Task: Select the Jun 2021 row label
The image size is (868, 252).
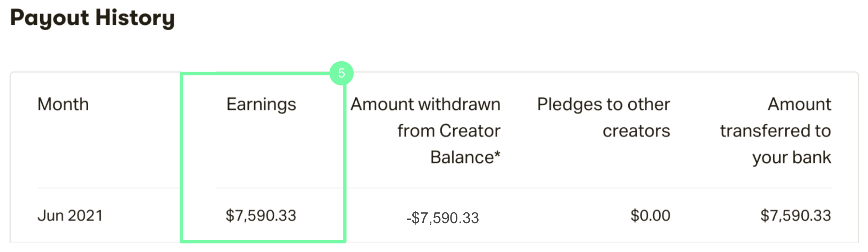Action: click(70, 216)
